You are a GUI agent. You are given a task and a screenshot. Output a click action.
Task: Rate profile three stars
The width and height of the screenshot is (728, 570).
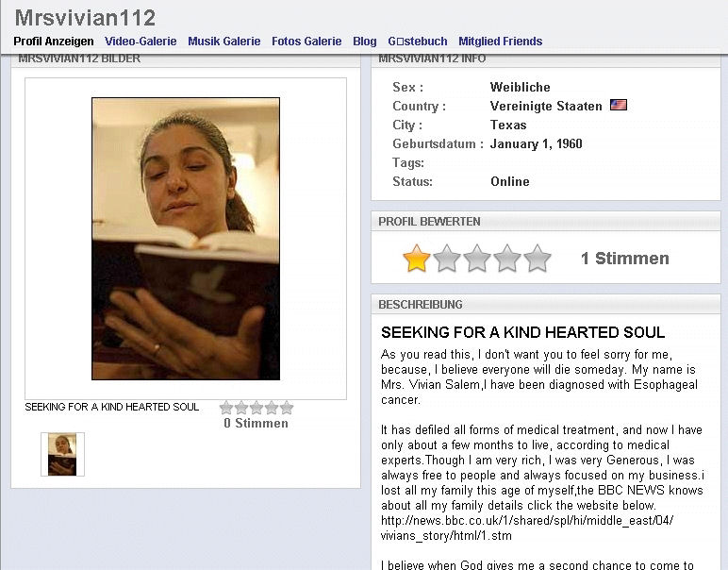coord(477,259)
